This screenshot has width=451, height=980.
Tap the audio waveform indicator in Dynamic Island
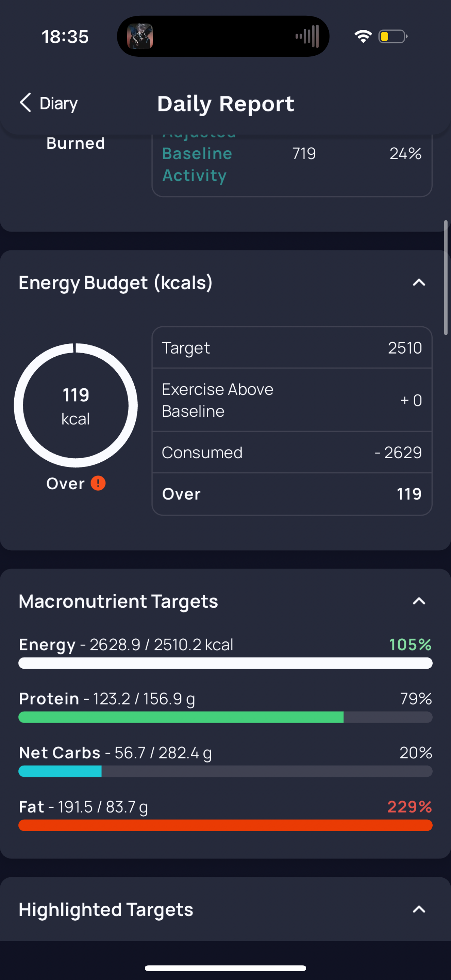[x=307, y=37]
